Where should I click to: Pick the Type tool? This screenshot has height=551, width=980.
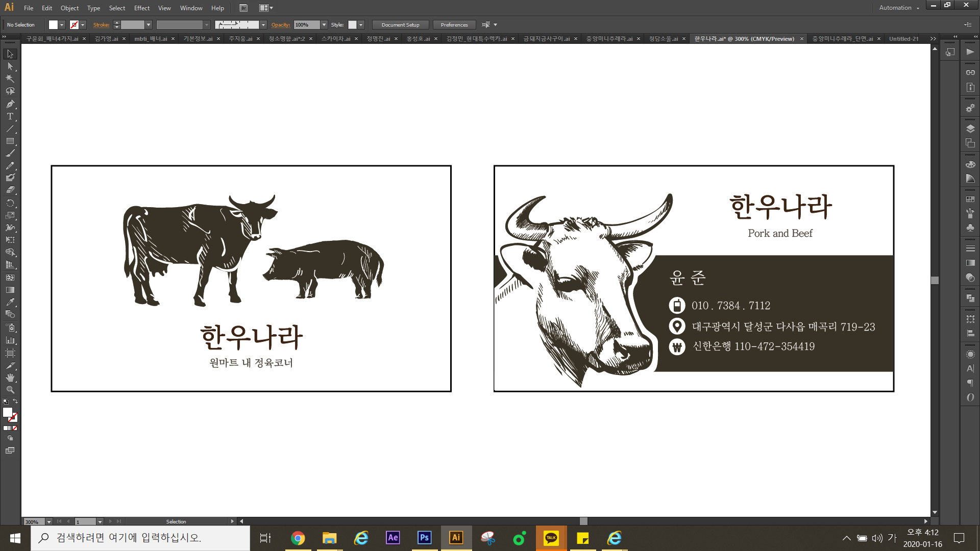pyautogui.click(x=10, y=116)
